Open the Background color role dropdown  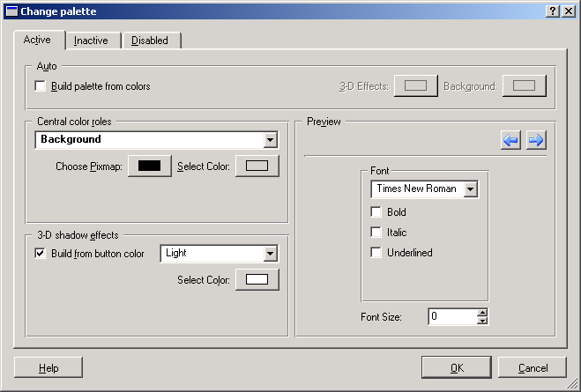[x=270, y=140]
